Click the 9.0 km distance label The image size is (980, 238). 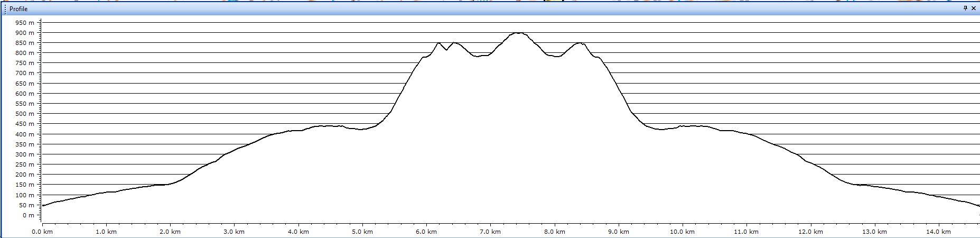[618, 232]
